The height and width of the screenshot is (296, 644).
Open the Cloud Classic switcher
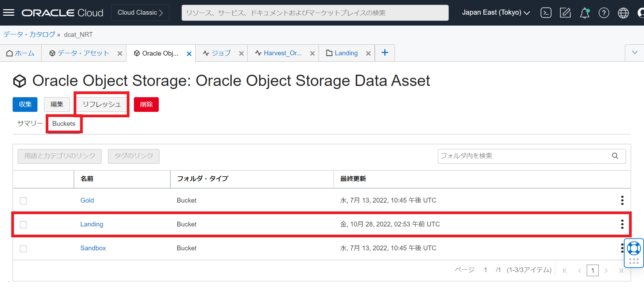pyautogui.click(x=140, y=13)
